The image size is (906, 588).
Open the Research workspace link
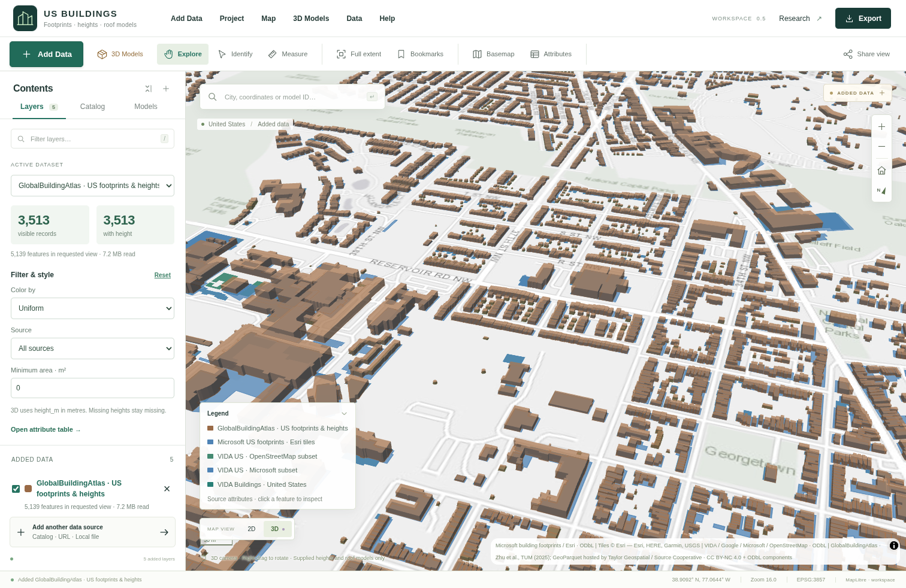tap(800, 19)
